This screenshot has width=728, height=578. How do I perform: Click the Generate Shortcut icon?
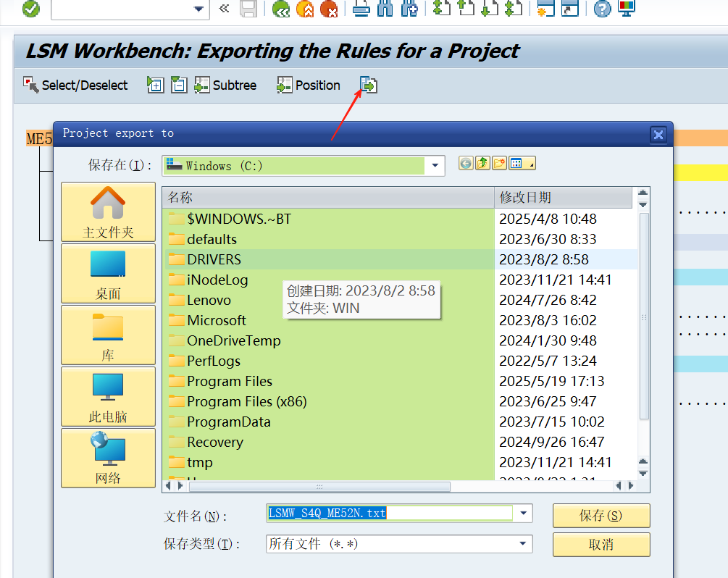pyautogui.click(x=569, y=9)
